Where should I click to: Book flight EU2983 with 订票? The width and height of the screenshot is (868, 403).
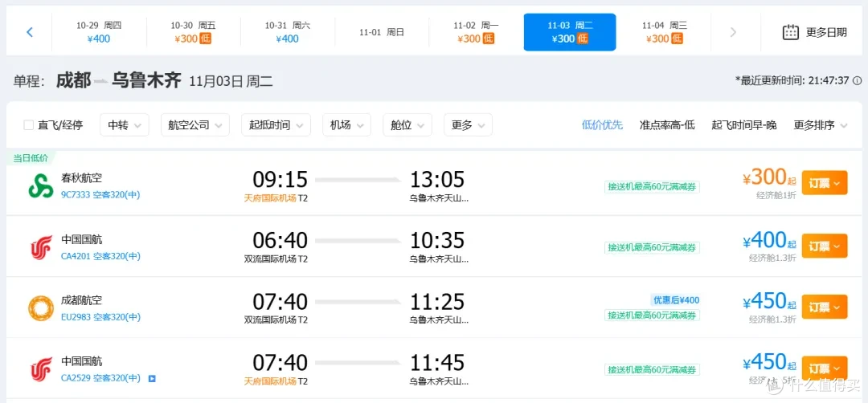coord(825,306)
